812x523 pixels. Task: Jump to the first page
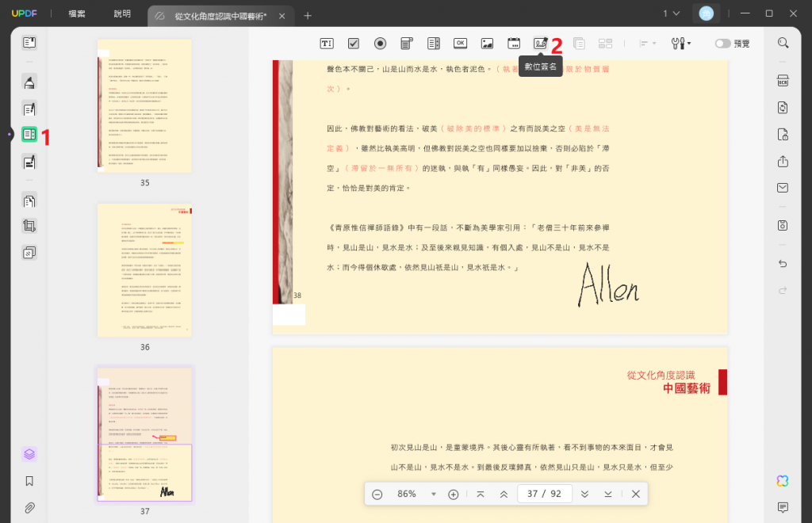(481, 494)
